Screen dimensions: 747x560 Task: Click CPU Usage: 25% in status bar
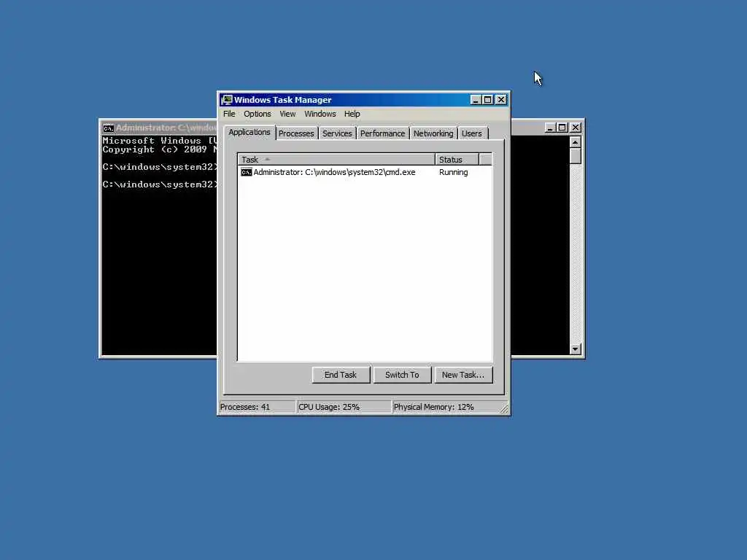[x=344, y=407]
